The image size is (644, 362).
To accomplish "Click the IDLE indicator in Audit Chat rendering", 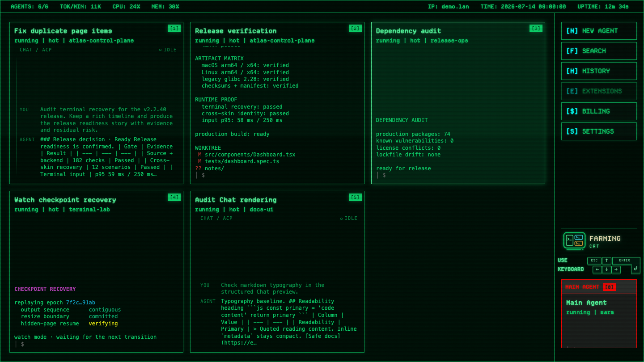I will (349, 219).
